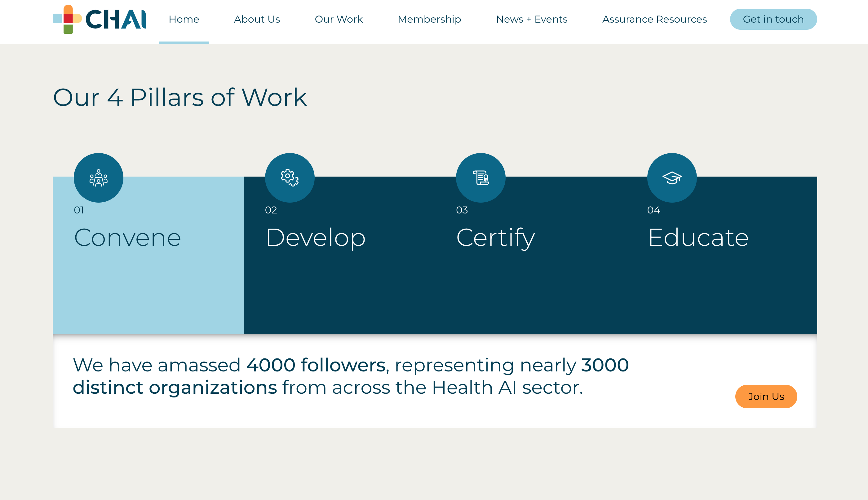Image resolution: width=868 pixels, height=500 pixels.
Task: Click the Our 4 Pillars of Work heading
Action: click(x=180, y=98)
